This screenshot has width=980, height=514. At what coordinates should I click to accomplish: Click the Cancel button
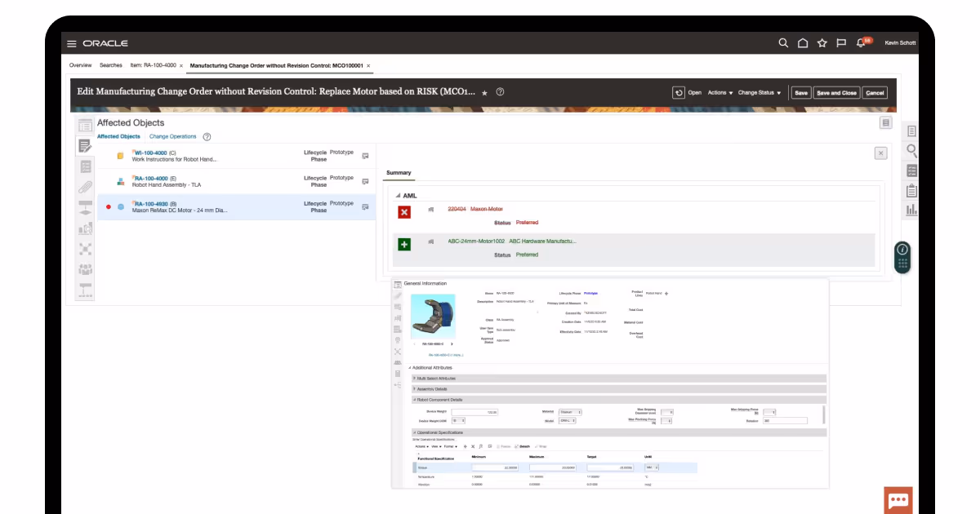875,93
